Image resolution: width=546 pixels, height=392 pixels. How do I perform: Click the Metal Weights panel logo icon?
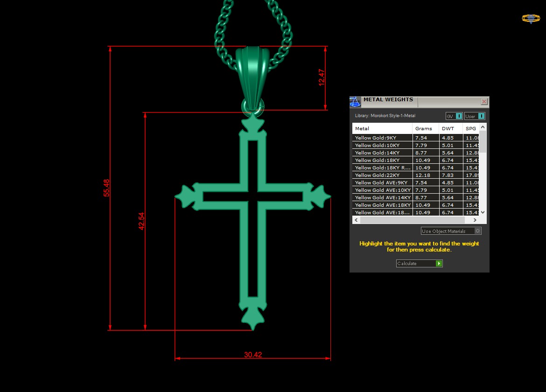coord(355,102)
